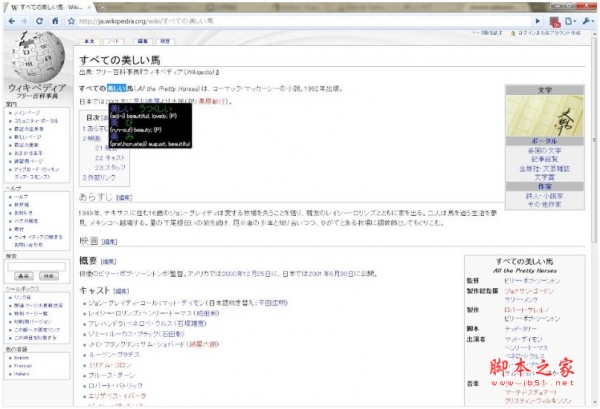
Task: Click the page vertical scrollbar
Action: pos(594,138)
